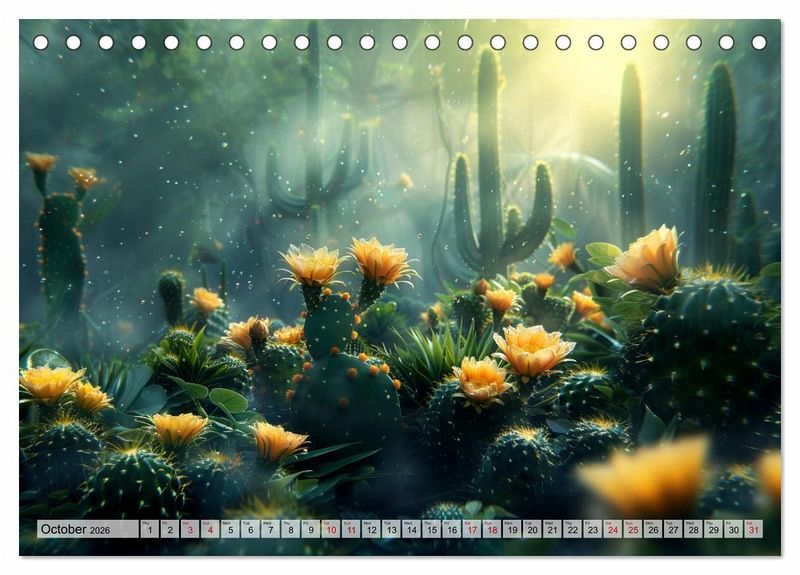The image size is (800, 575).
Task: Click the red date 31 cell
Action: [x=752, y=530]
